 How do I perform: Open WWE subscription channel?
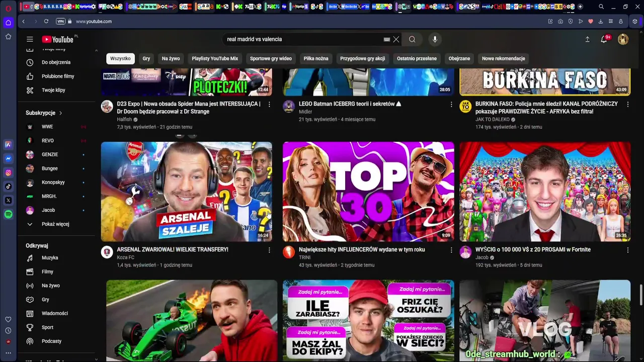(x=47, y=127)
